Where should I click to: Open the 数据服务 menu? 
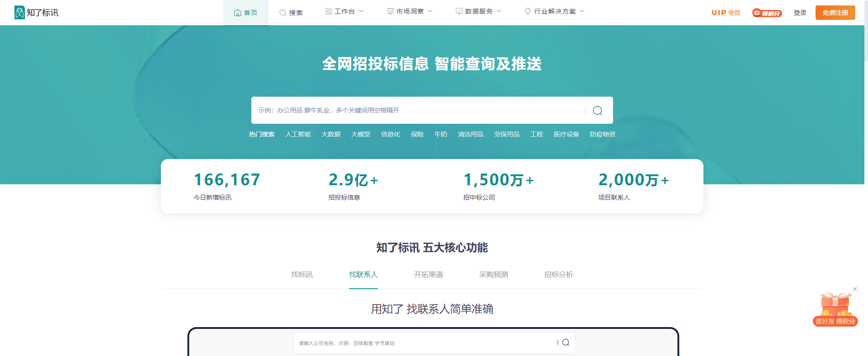pos(479,11)
